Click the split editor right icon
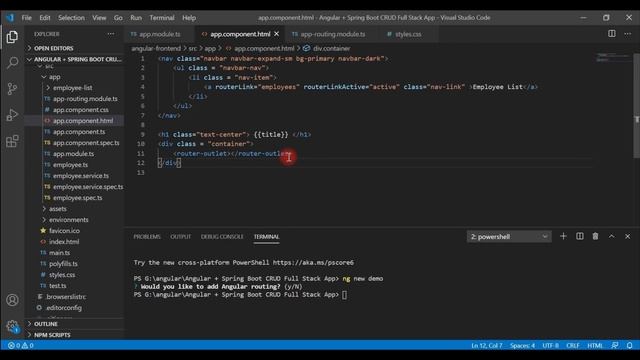The height and width of the screenshot is (360, 640). [611, 34]
